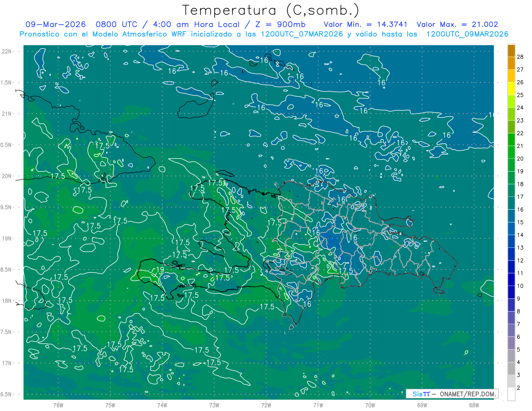Click the SisTT ONAMET/REP.DOM. logo box
This screenshot has width=532, height=411.
tap(451, 394)
